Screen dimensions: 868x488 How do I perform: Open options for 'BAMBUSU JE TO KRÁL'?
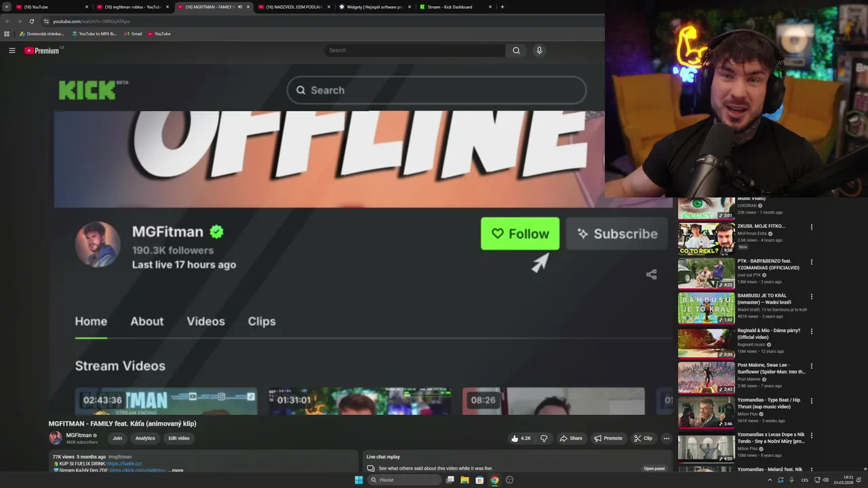(x=811, y=296)
